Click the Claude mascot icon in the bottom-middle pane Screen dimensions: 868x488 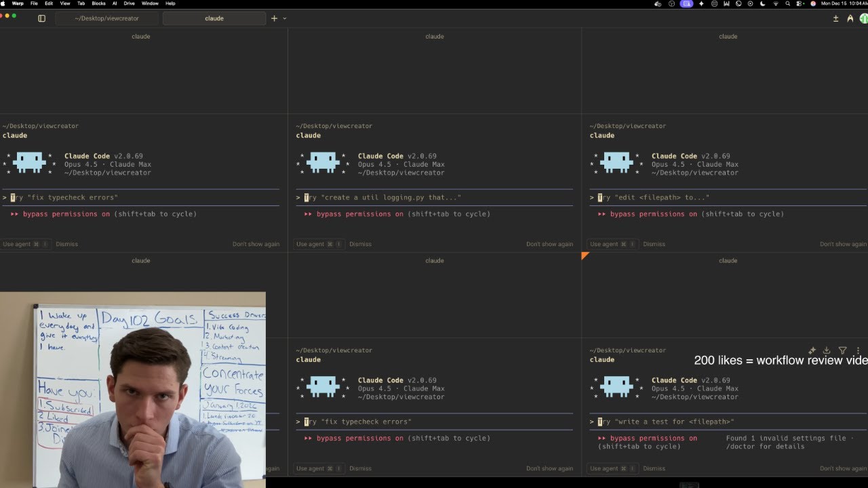click(x=323, y=387)
